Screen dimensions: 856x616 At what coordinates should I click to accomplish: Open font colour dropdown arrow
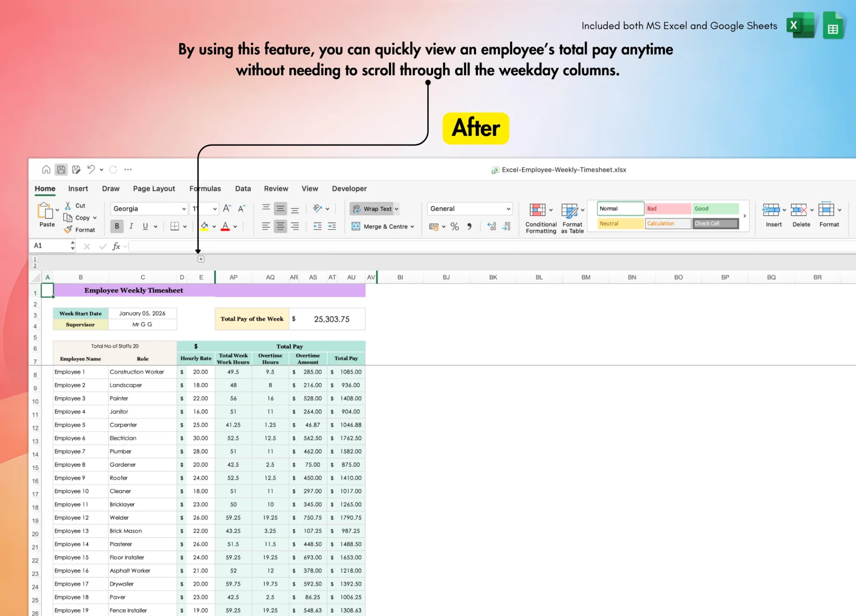[x=235, y=227]
